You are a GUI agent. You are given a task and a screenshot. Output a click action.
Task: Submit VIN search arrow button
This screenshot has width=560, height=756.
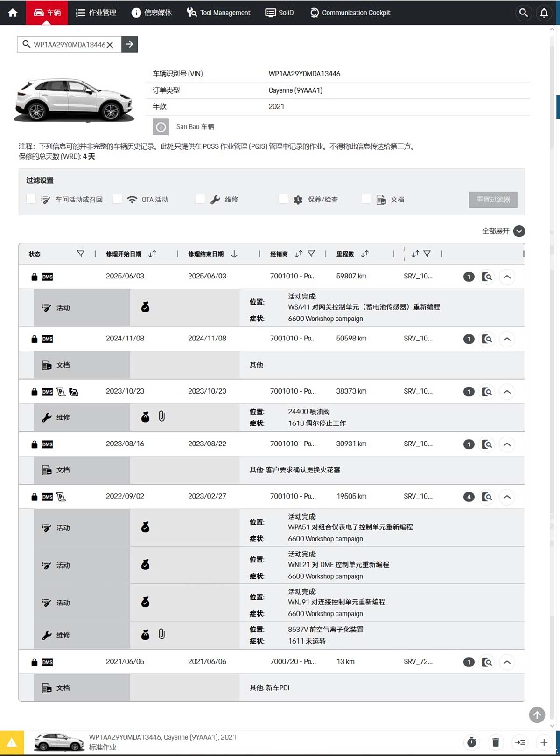(130, 44)
